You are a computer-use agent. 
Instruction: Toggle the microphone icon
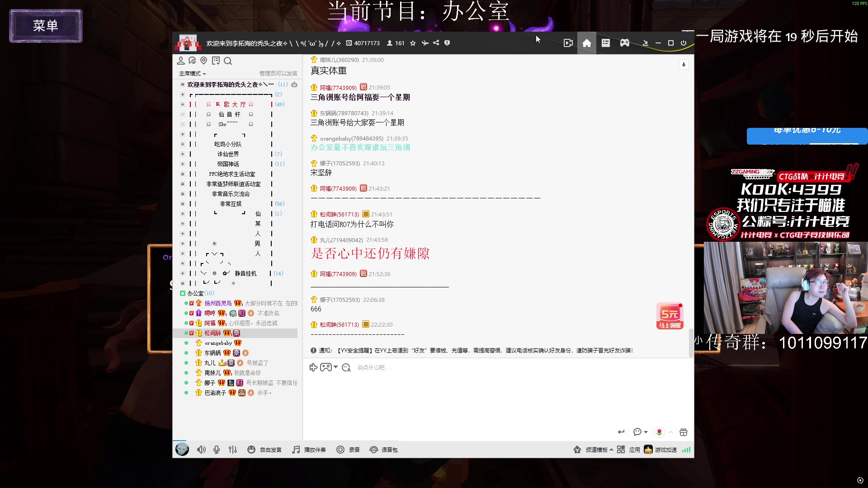click(x=217, y=450)
